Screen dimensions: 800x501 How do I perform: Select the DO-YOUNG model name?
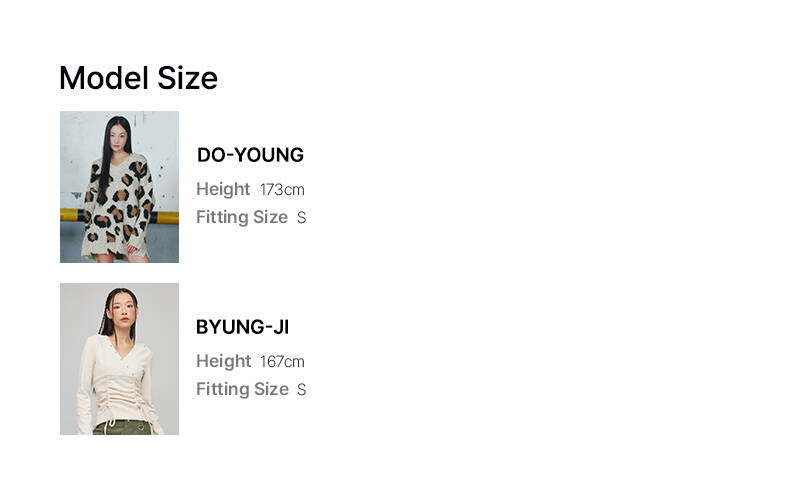[x=250, y=155]
